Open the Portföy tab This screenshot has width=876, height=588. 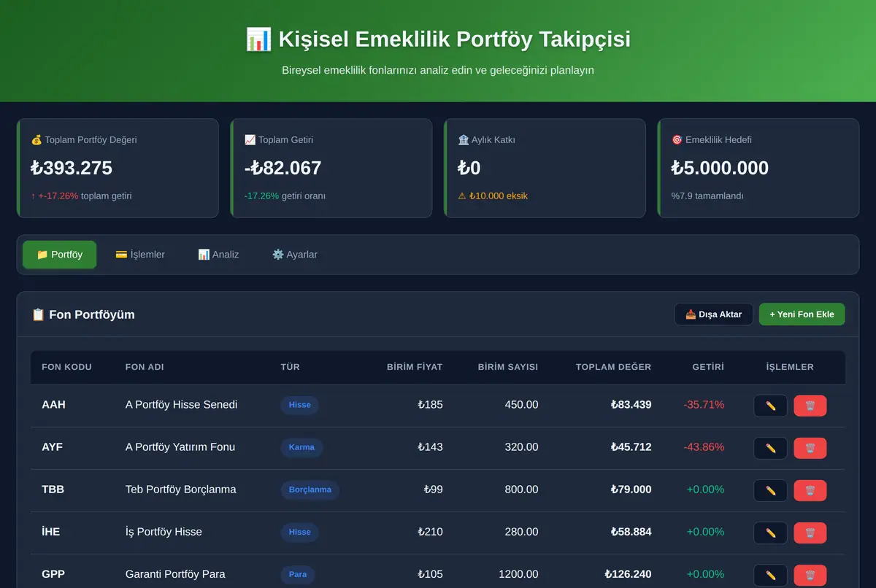click(x=59, y=255)
